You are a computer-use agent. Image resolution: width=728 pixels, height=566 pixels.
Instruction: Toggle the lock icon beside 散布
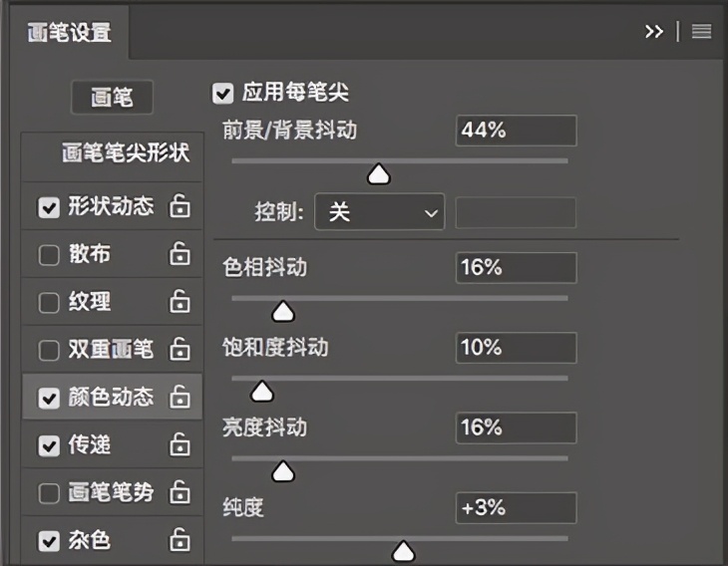point(180,254)
